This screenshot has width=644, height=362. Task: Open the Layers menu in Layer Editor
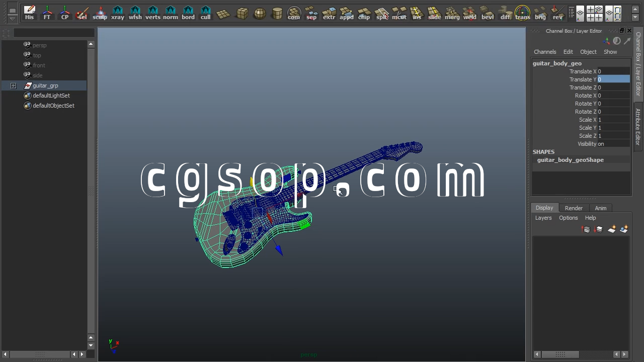coord(543,218)
